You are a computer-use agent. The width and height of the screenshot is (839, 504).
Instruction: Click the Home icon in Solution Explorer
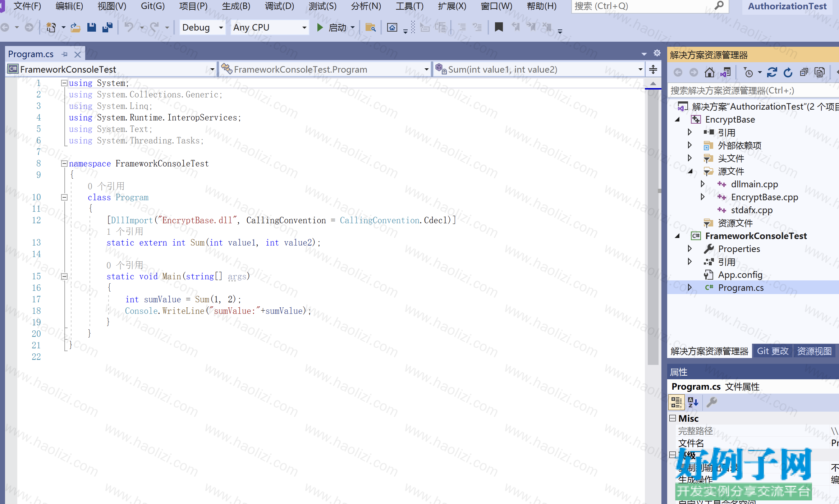(709, 73)
